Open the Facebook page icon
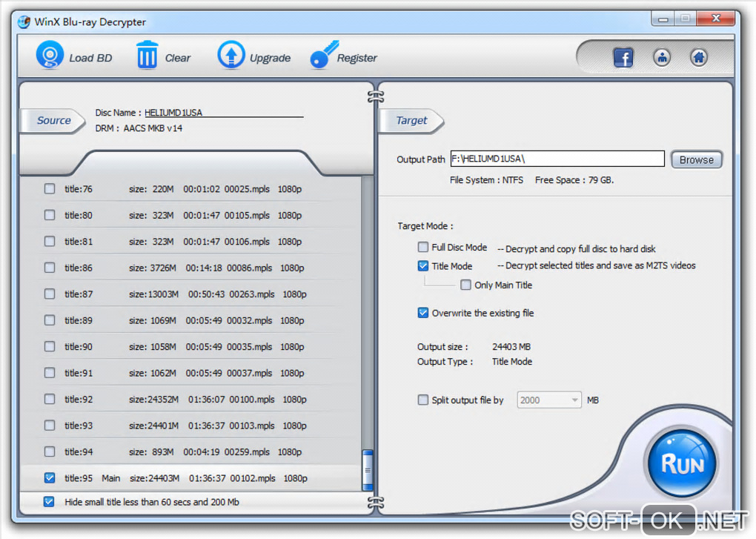 pyautogui.click(x=623, y=58)
